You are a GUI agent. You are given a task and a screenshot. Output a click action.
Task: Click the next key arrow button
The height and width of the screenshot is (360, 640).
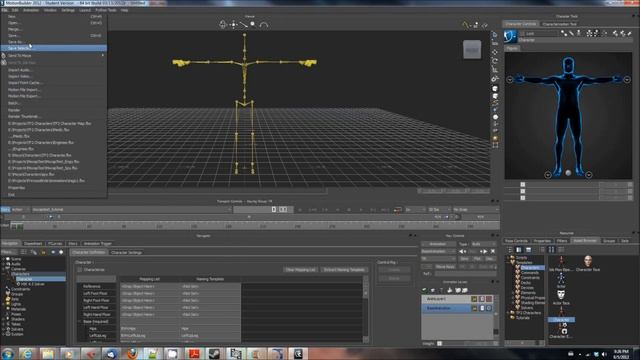pyautogui.click(x=484, y=251)
